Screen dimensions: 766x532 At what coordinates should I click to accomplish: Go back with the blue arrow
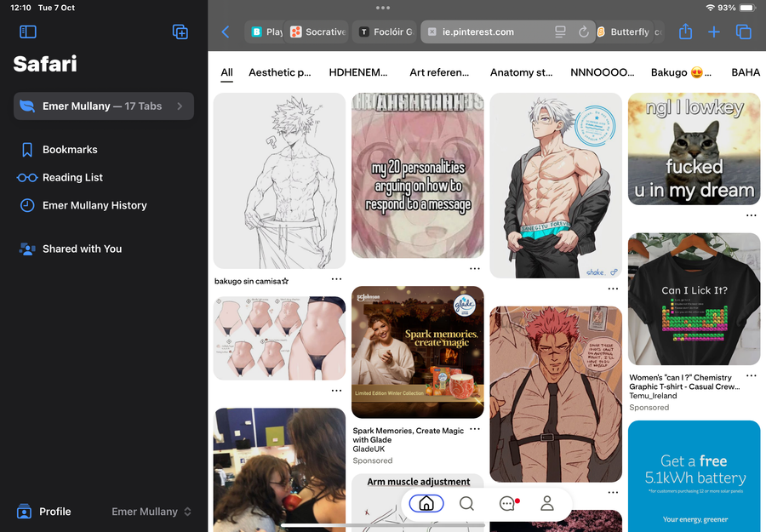coord(226,32)
